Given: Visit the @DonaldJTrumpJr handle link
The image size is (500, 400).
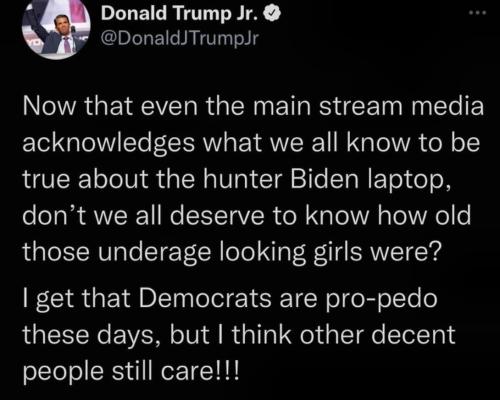Looking at the screenshot, I should click(x=180, y=39).
